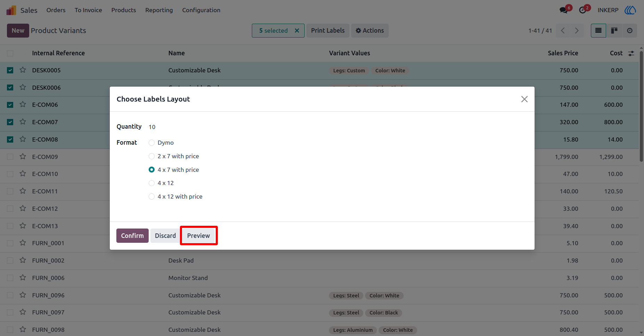The height and width of the screenshot is (336, 644).
Task: Open the activities clock icon
Action: coord(583,10)
